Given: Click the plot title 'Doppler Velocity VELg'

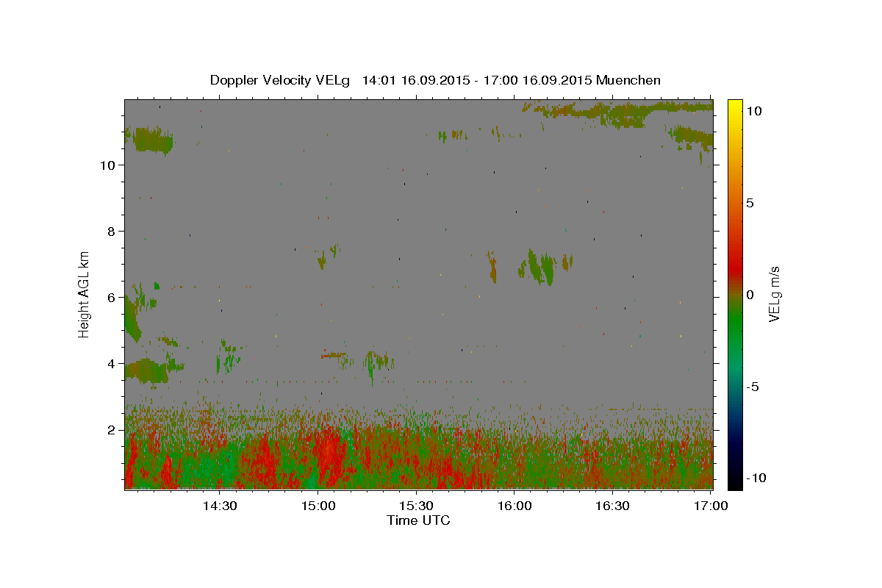Looking at the screenshot, I should coord(280,80).
